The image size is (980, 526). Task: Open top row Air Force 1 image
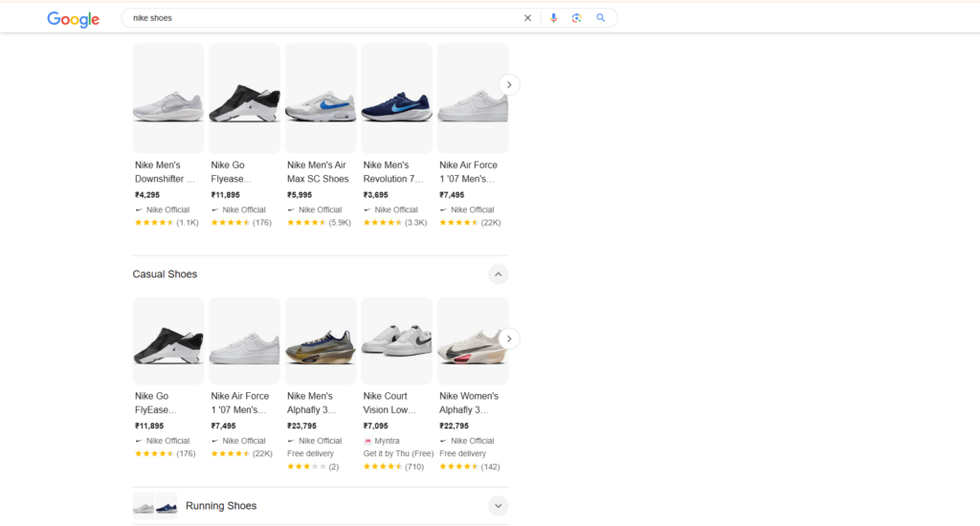[473, 99]
